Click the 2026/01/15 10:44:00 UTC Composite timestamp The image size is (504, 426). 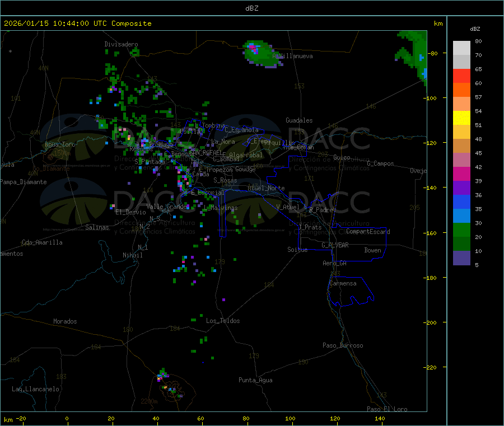tap(77, 24)
